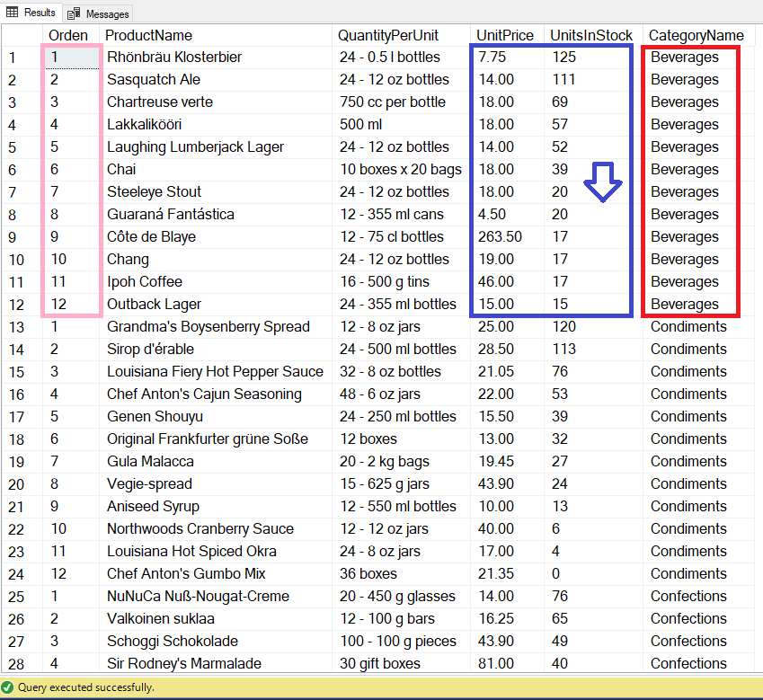Open the Messages tab
Viewport: 763px width, 700px height.
coord(98,13)
